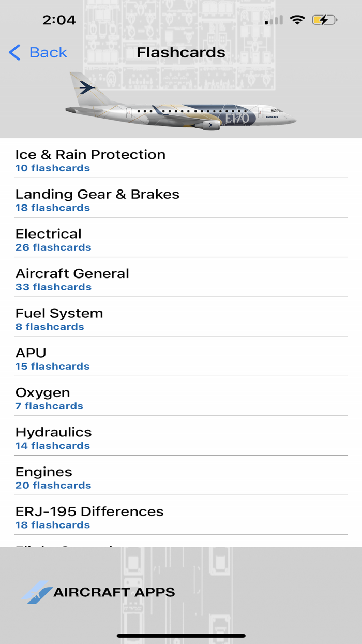Tap the Wi-Fi status icon
Screen dimensions: 362x644
298,20
